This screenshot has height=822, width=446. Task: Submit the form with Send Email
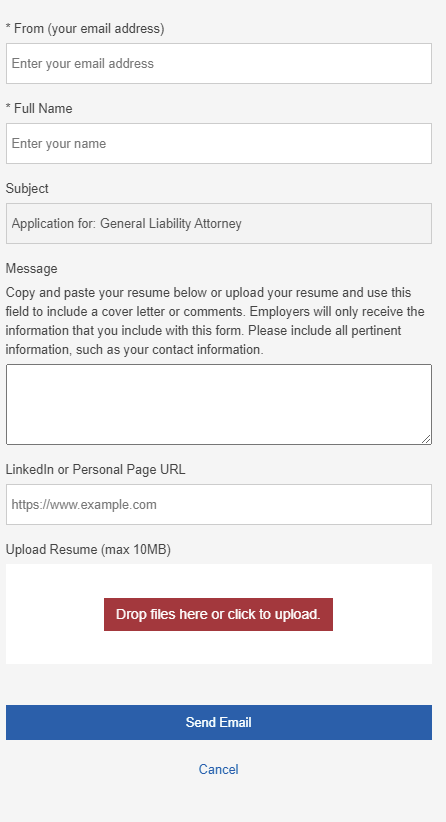pyautogui.click(x=219, y=722)
